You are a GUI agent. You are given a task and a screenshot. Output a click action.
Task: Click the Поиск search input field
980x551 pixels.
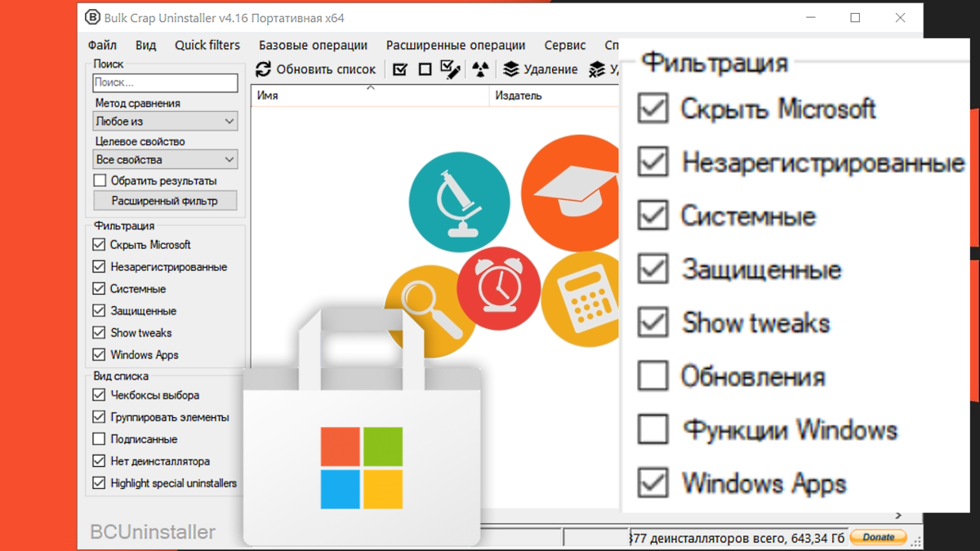[x=165, y=82]
